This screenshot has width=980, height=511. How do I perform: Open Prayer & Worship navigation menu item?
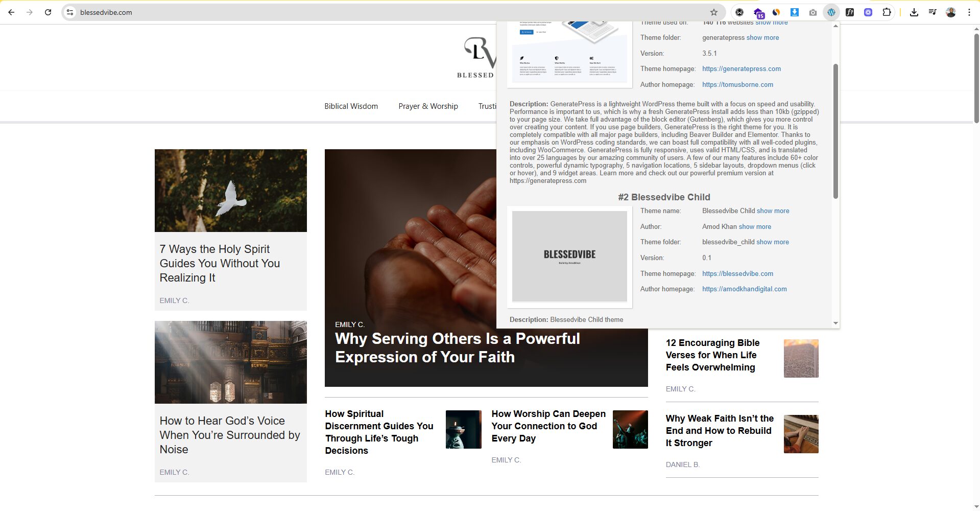point(428,106)
